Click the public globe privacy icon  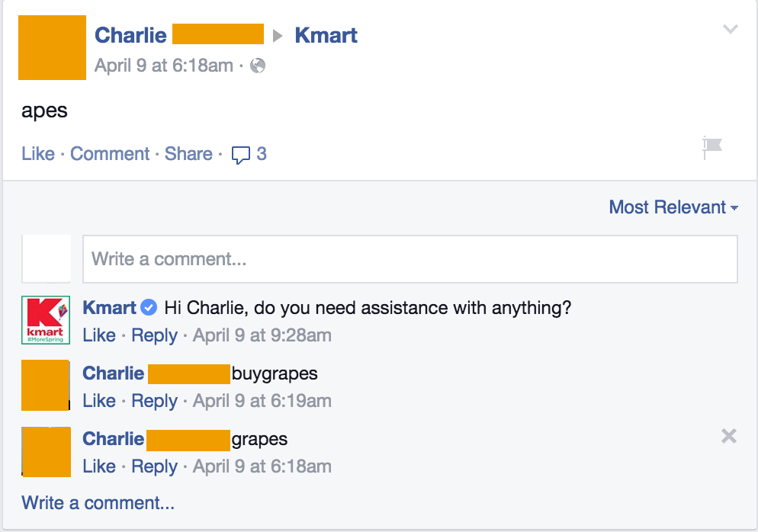(258, 66)
